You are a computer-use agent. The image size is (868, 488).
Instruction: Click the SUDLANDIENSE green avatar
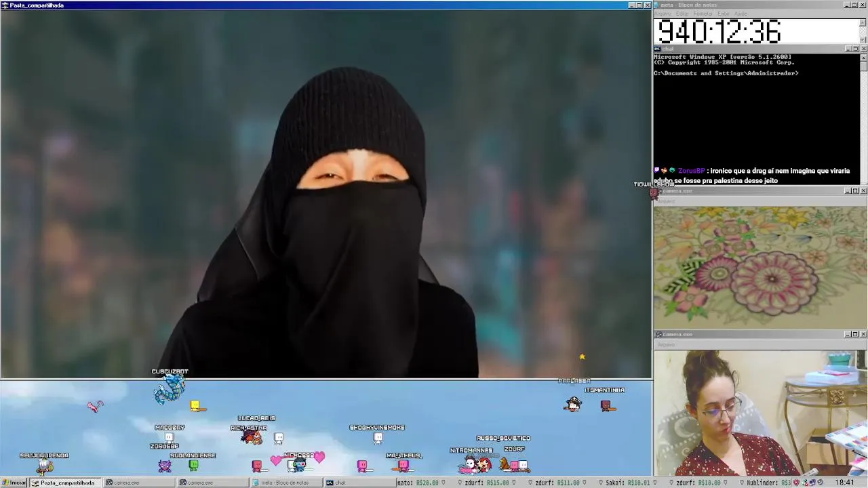click(193, 466)
